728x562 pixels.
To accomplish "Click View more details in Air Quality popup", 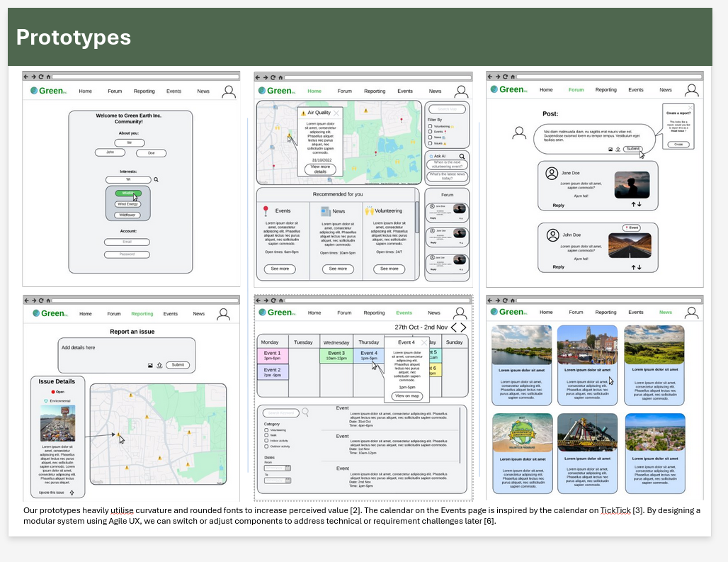I will (319, 169).
